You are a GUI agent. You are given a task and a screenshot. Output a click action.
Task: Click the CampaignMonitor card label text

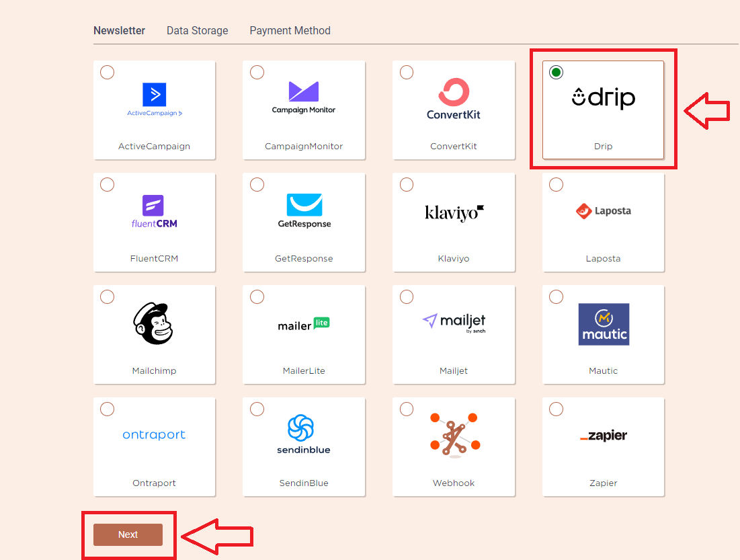click(304, 147)
